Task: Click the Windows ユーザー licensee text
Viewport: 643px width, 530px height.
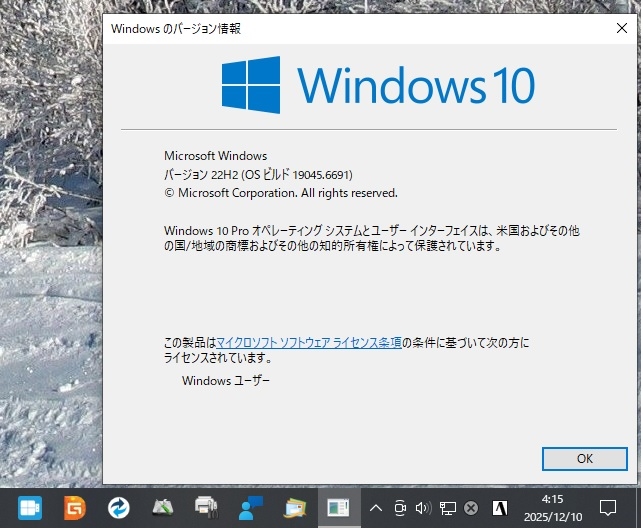Action: tap(226, 381)
